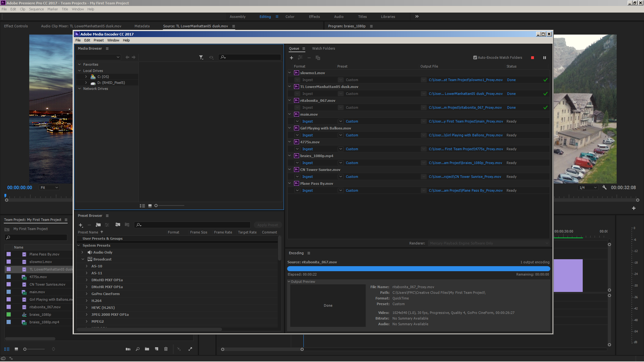Click Custom preset link for Plane Pass By.mov
This screenshot has height=362, width=644.
pyautogui.click(x=352, y=191)
